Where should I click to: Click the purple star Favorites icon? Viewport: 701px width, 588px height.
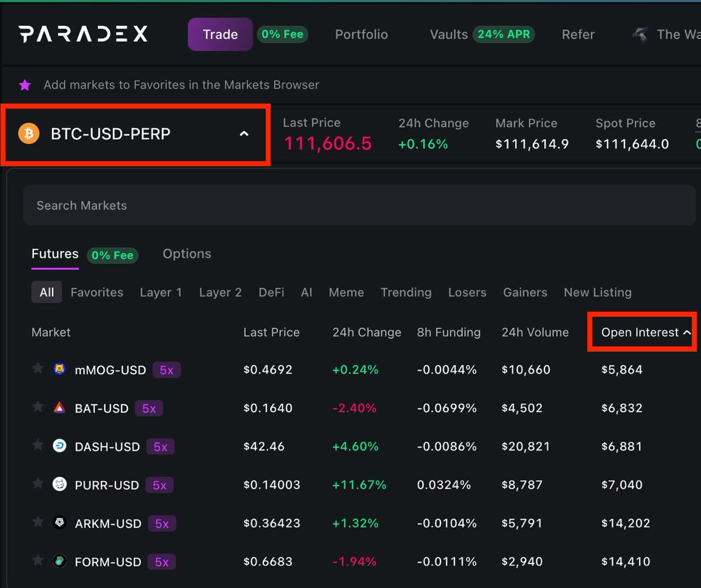click(x=25, y=85)
